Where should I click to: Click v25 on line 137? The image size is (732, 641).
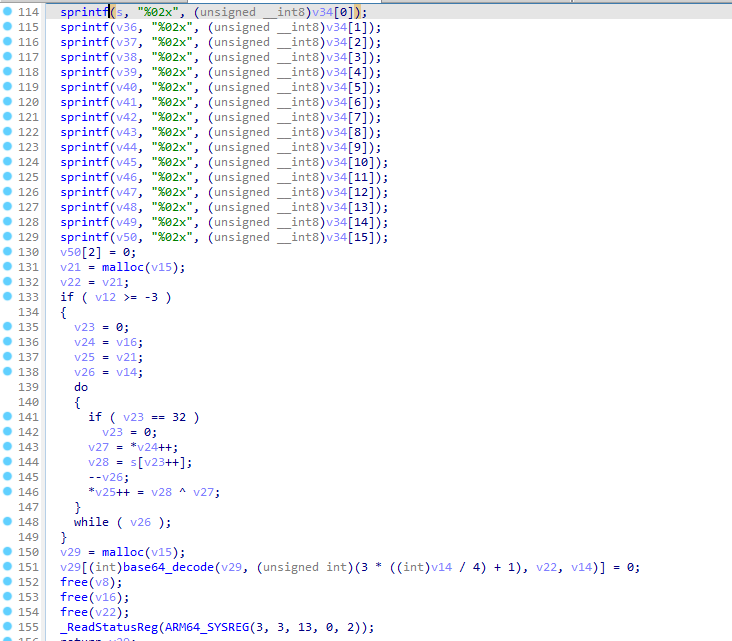pyautogui.click(x=84, y=357)
